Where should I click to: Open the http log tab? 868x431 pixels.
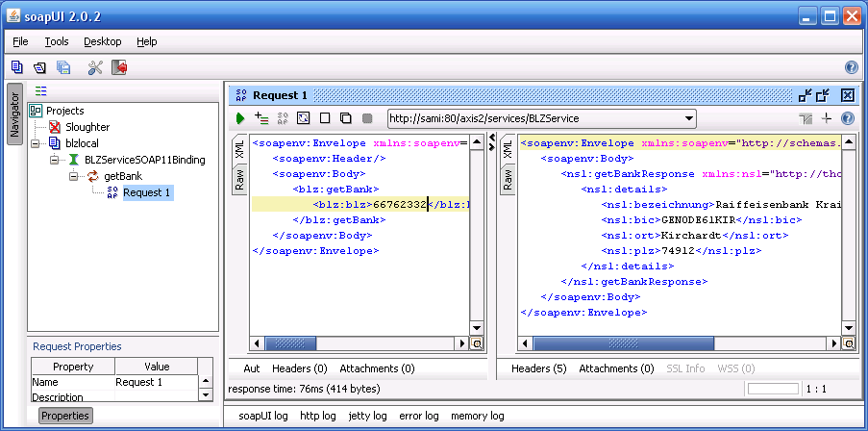tap(318, 416)
